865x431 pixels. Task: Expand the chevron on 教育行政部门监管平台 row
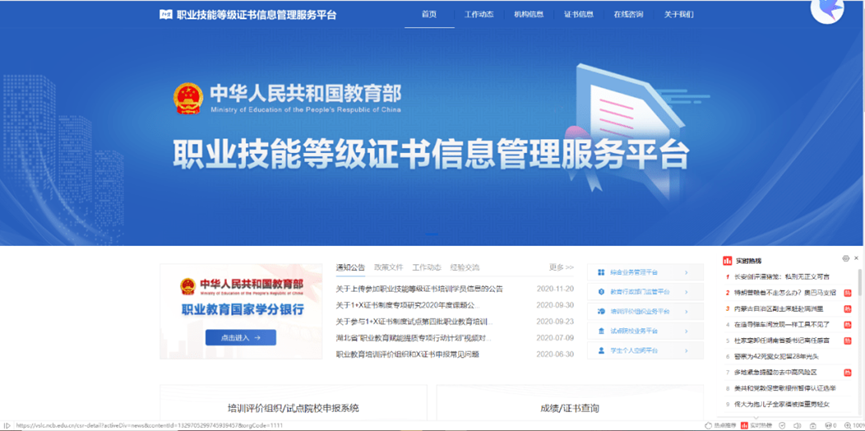[x=686, y=292]
